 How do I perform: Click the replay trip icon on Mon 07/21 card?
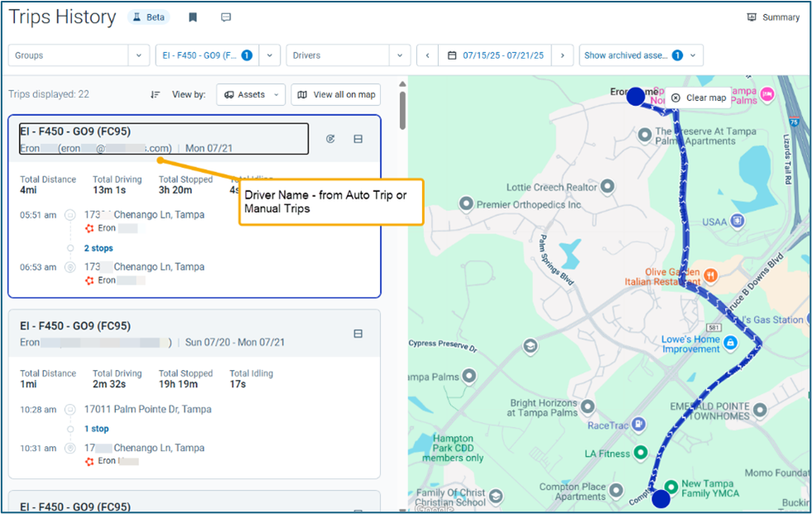330,139
